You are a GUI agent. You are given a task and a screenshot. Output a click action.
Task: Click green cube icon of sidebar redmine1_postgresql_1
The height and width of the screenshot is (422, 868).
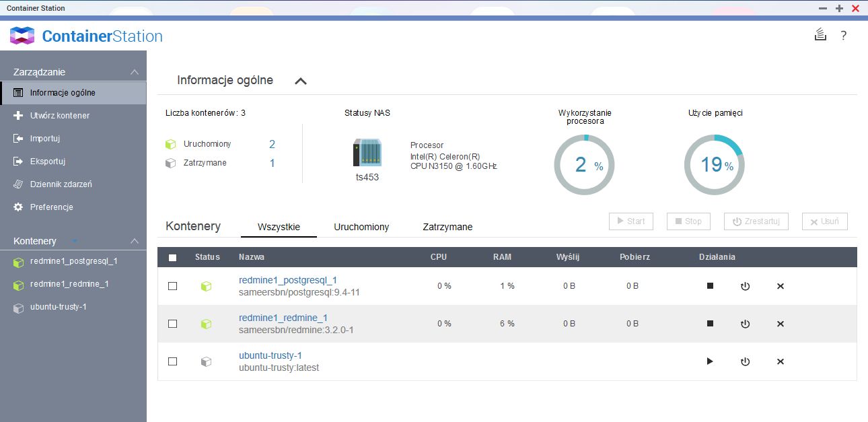(x=18, y=262)
